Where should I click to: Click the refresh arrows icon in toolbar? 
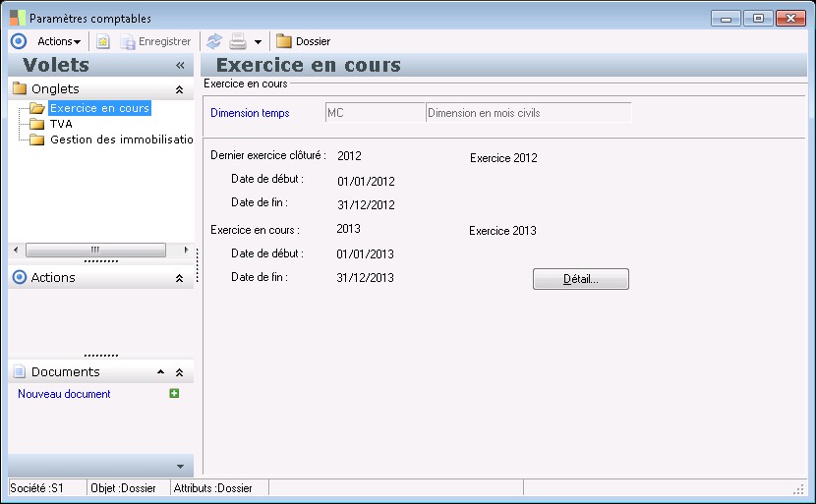pos(214,41)
